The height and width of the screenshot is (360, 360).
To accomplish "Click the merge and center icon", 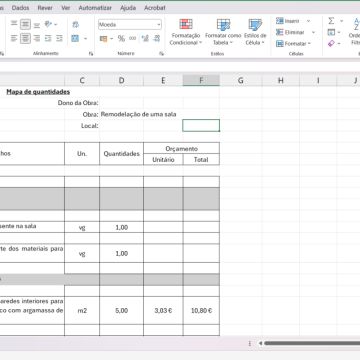I will [x=75, y=38].
